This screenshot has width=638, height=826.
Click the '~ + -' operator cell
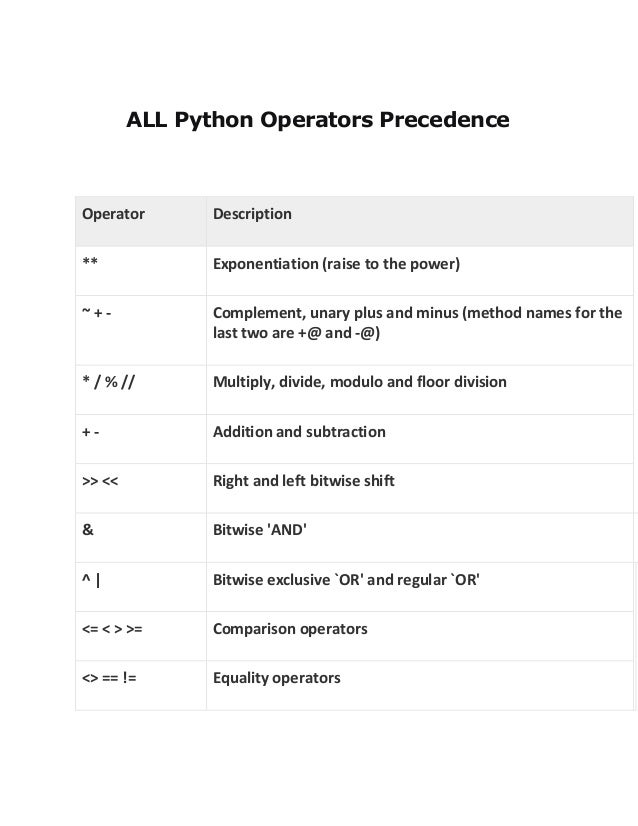click(97, 314)
